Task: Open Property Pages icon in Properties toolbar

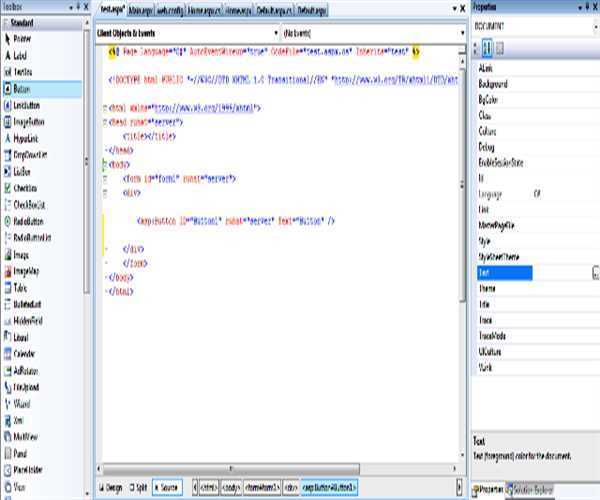Action: [499, 49]
